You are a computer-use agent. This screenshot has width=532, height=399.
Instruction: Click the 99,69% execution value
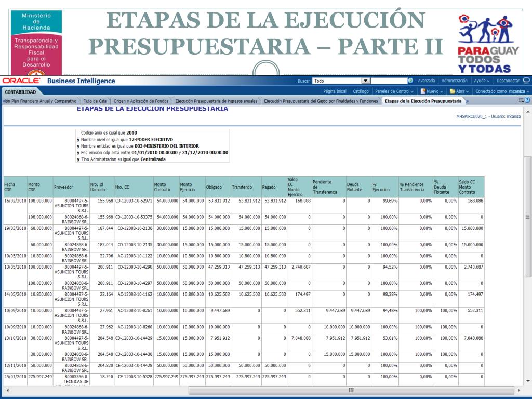[x=390, y=201]
